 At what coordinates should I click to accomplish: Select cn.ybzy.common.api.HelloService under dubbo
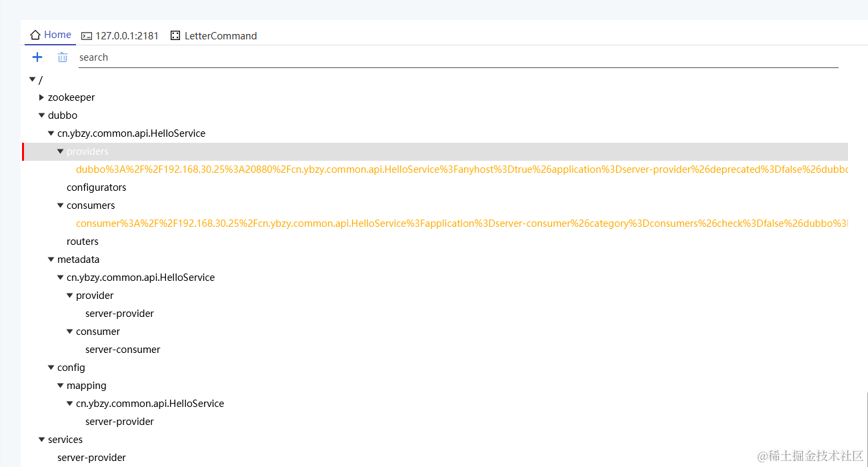coord(131,133)
